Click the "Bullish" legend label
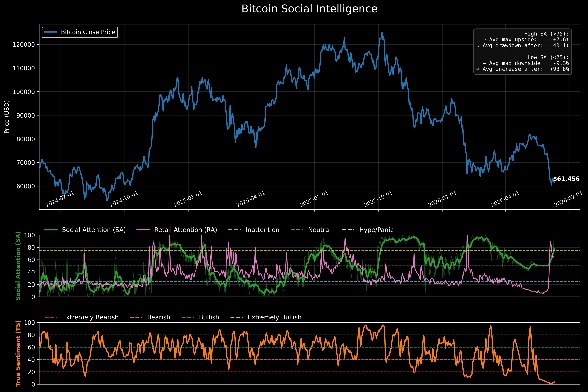 (x=209, y=318)
